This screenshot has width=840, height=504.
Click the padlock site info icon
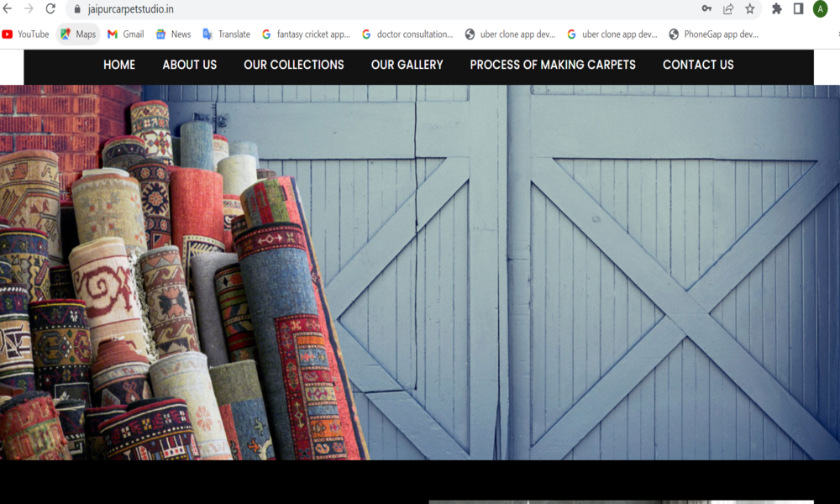pos(77,9)
